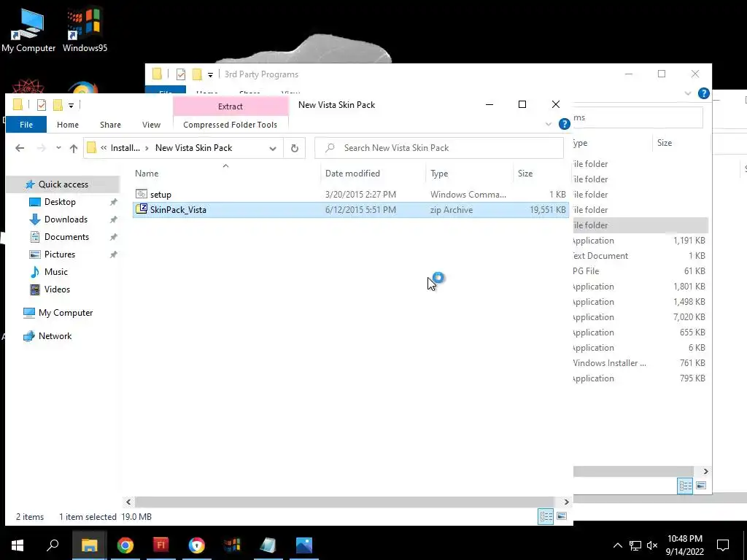Click File Explorer in taskbar
The image size is (747, 560).
coord(89,545)
